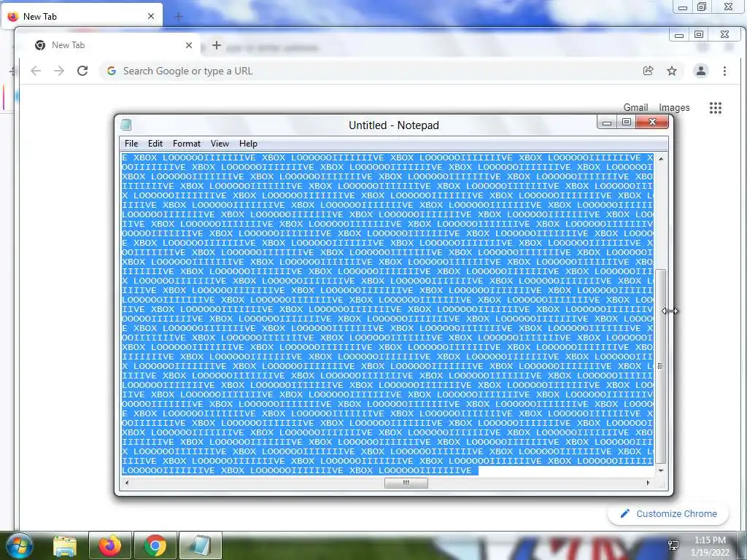Open the Images link
Viewport: 747px width, 560px height.
[x=674, y=108]
